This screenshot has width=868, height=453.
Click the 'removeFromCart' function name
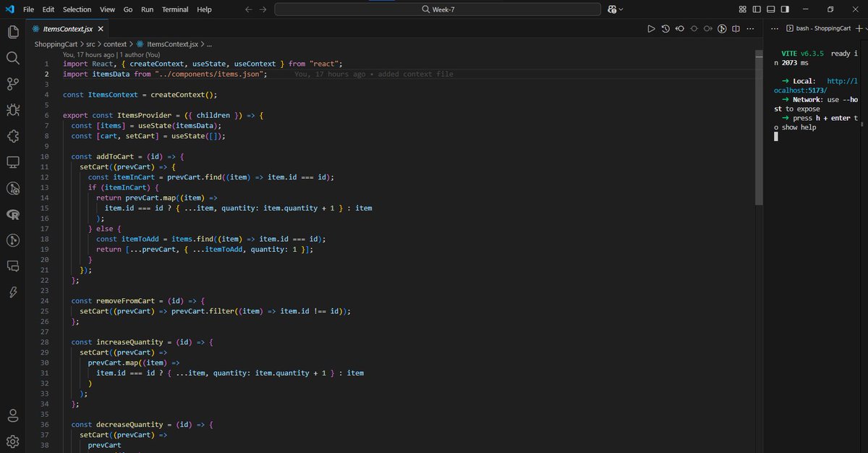(x=125, y=300)
